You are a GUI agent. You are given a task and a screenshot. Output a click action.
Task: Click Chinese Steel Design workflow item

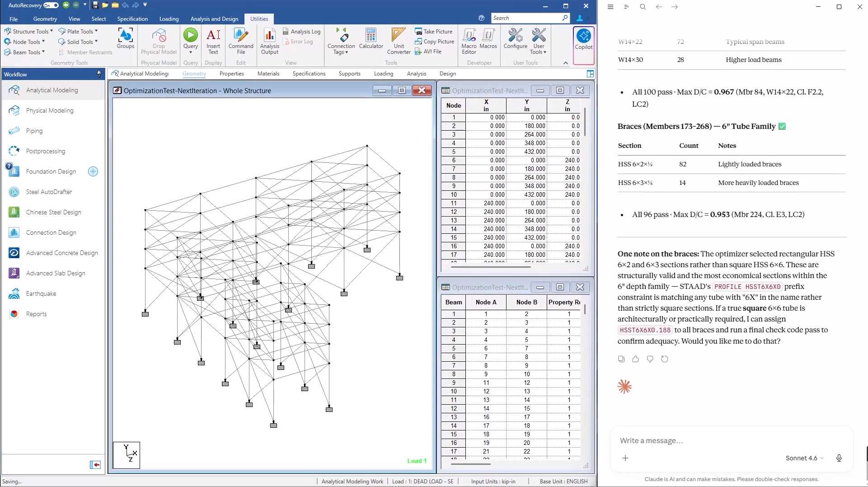click(53, 212)
